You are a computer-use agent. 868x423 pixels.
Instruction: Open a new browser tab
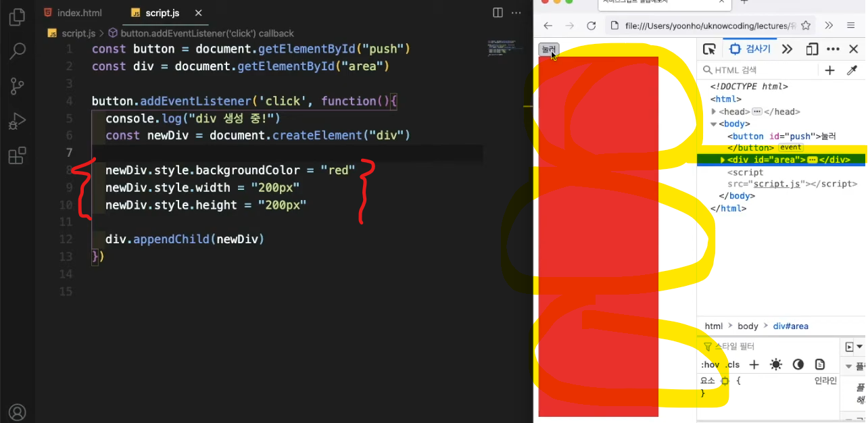[x=744, y=3]
